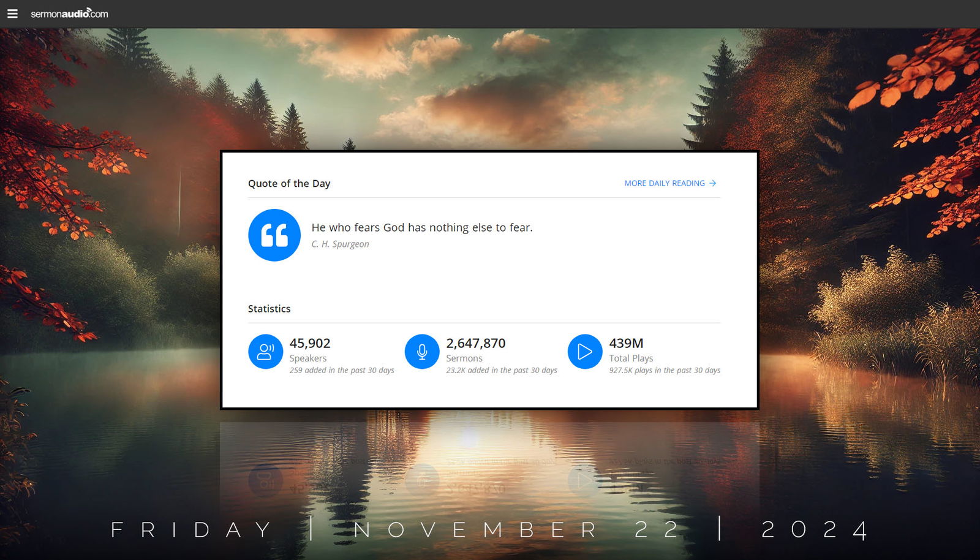Open the hamburger menu icon
Screen dimensions: 980x560
[12, 13]
